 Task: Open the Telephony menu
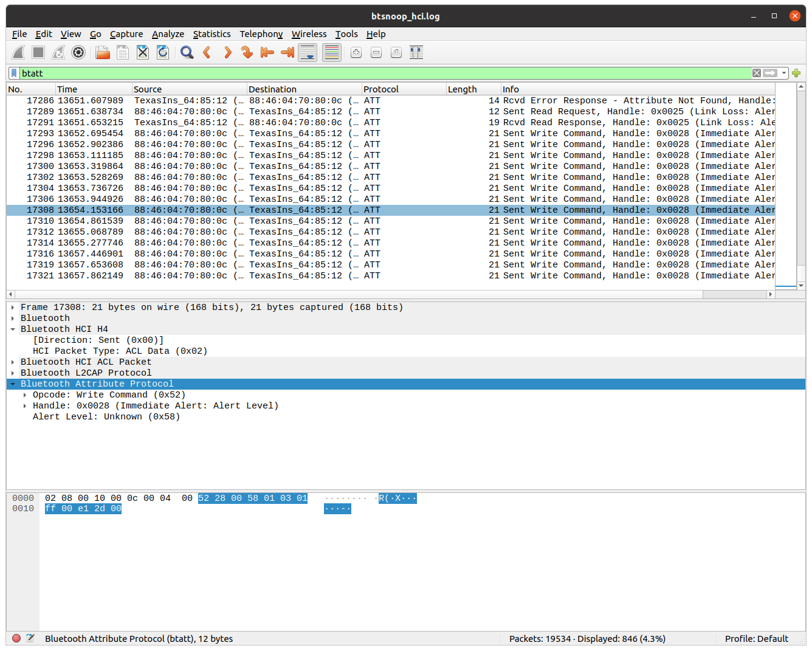point(261,34)
